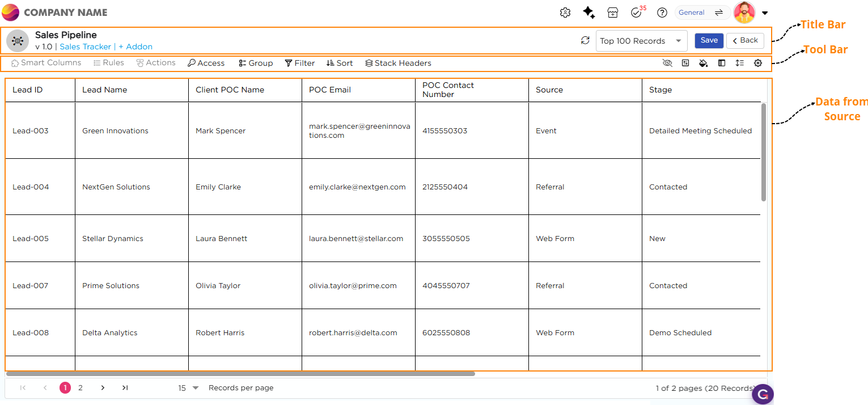Open the Filter menu in toolbar
Image resolution: width=868 pixels, height=405 pixels.
coord(299,63)
